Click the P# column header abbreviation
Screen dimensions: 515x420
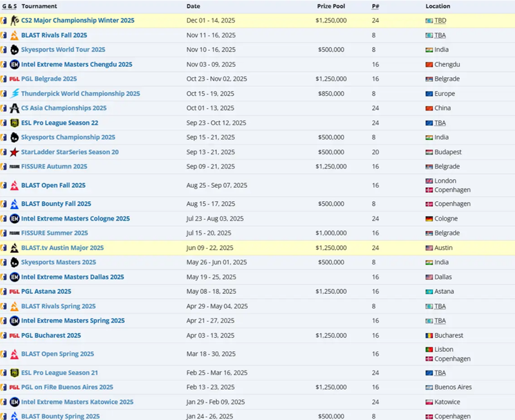pos(375,6)
